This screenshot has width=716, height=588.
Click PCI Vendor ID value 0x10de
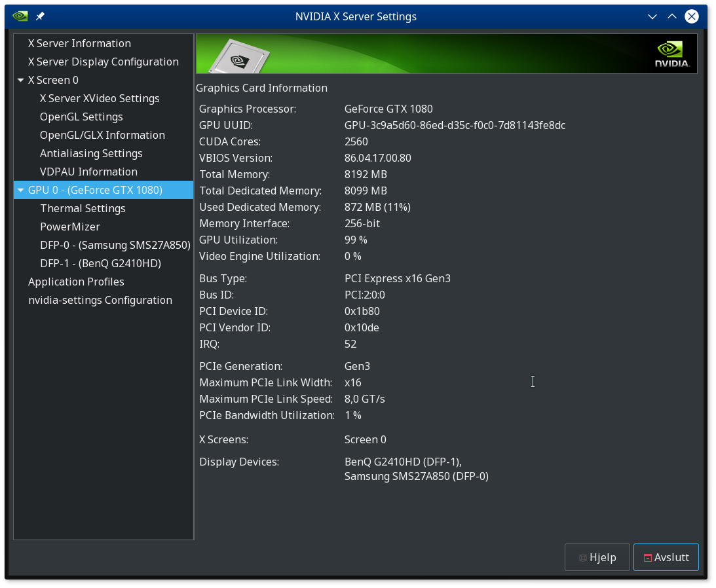tap(362, 328)
